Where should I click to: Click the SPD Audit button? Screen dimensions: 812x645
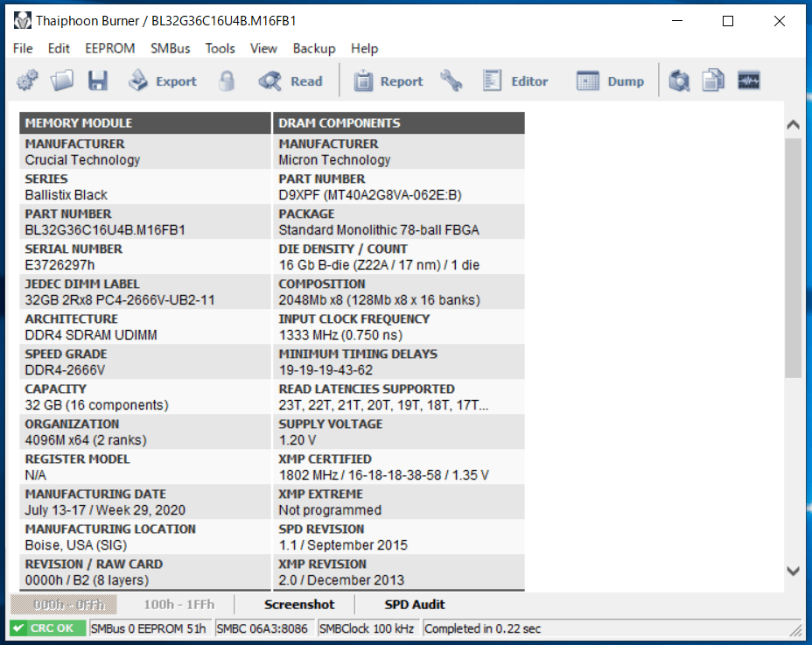pos(415,605)
